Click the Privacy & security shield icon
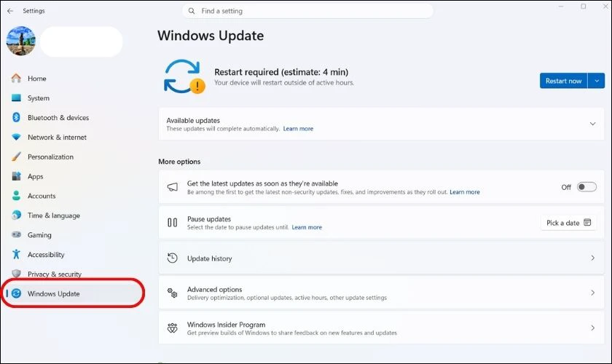This screenshot has width=612, height=364. (x=16, y=274)
